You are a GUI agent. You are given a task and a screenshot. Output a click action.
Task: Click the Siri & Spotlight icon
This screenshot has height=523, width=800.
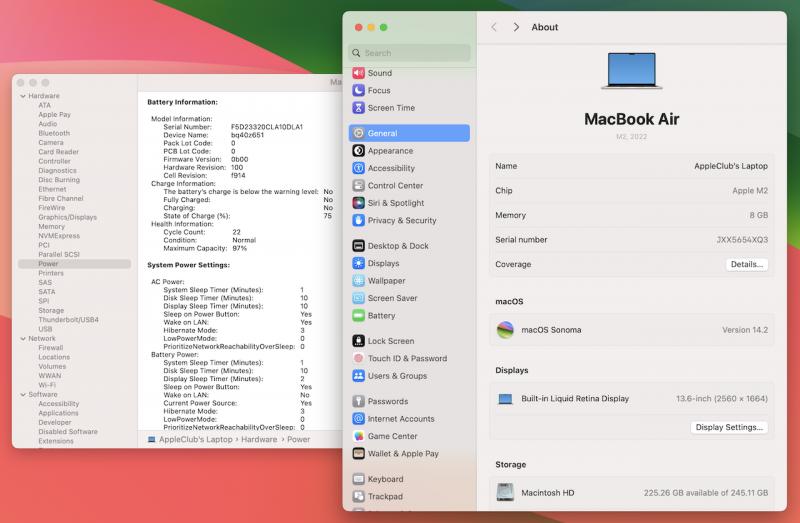(x=358, y=203)
